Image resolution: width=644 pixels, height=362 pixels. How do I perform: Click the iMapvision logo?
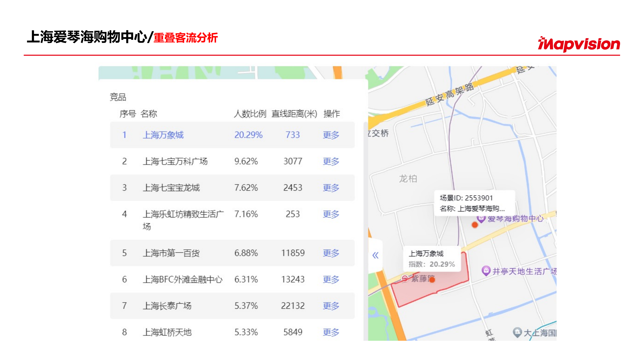579,44
